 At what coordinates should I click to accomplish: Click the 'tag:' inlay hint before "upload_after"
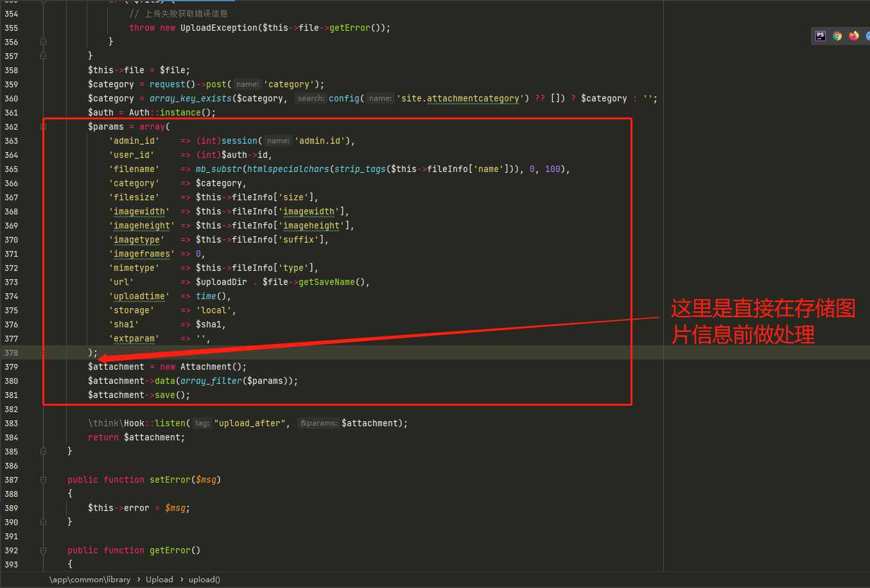[x=202, y=423]
